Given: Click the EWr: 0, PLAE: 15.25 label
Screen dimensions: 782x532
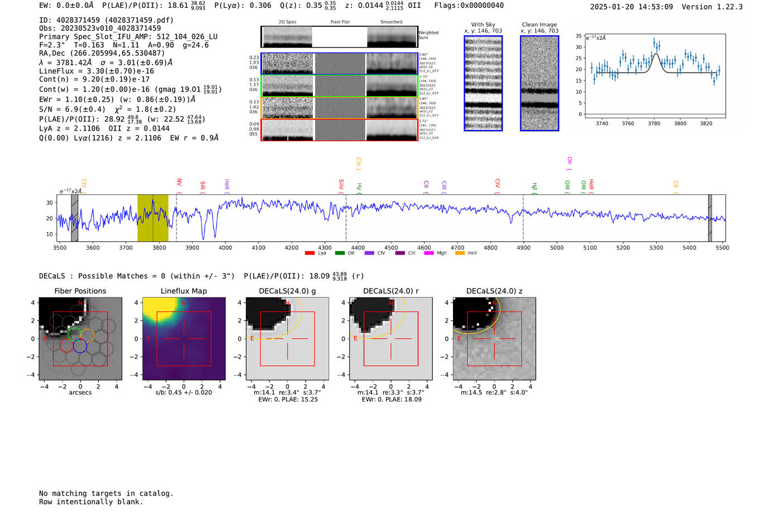Looking at the screenshot, I should tap(288, 400).
